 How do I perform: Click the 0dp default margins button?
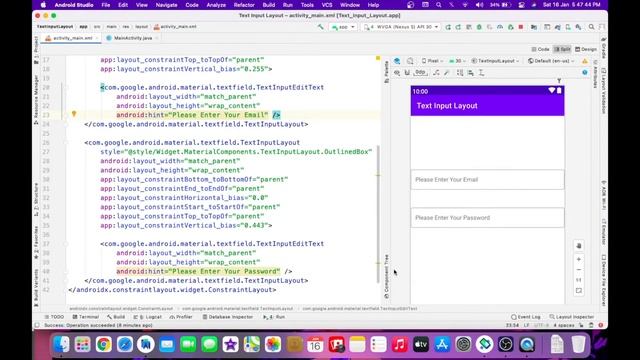tap(420, 73)
